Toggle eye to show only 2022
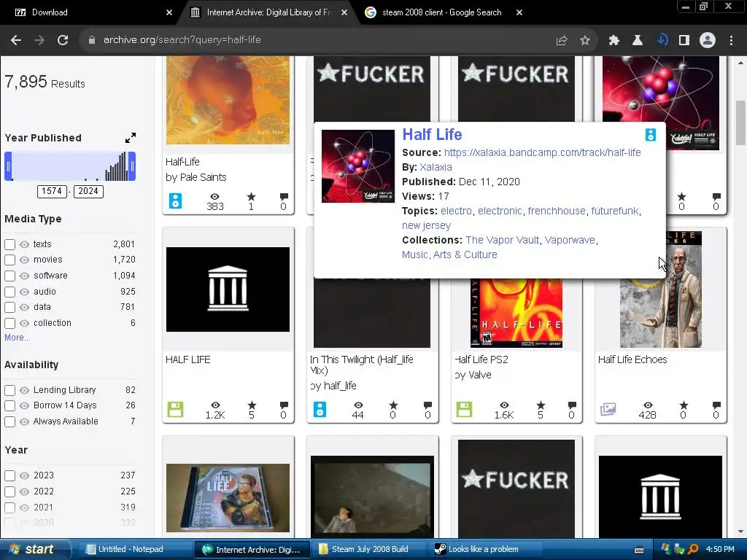 (x=24, y=491)
